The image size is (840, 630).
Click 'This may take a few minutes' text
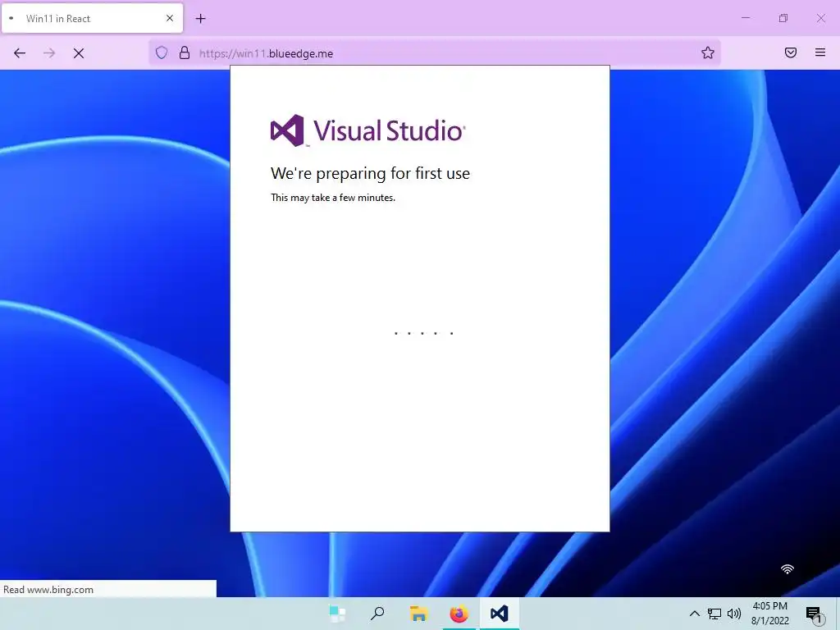[x=333, y=198]
